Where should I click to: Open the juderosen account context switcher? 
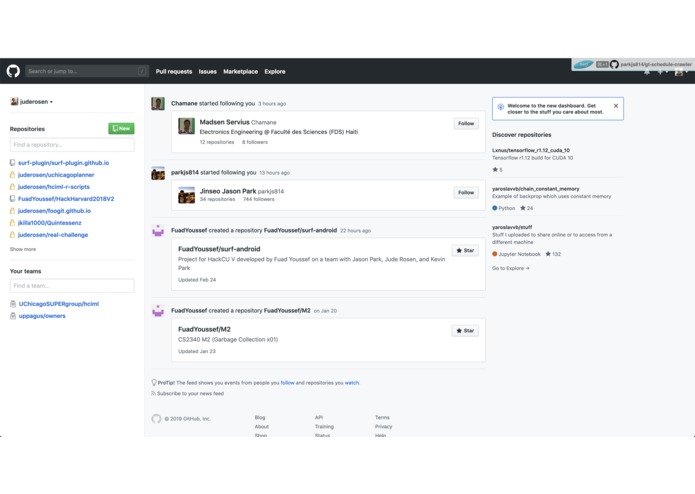click(31, 101)
